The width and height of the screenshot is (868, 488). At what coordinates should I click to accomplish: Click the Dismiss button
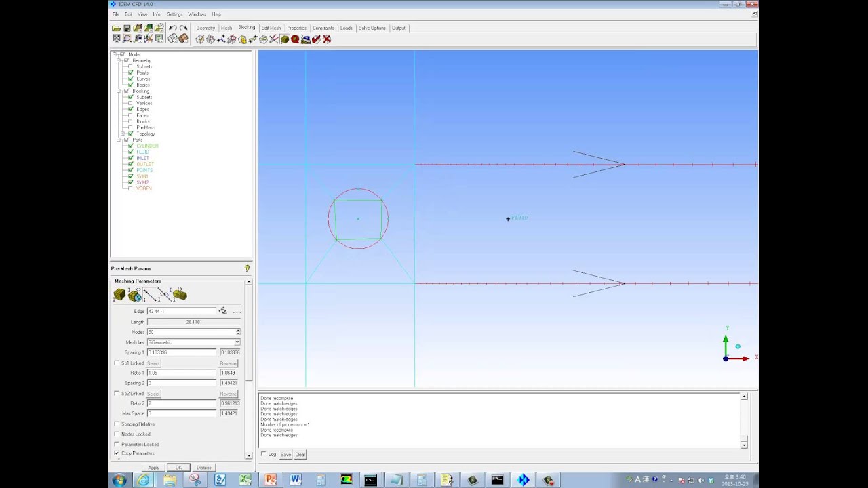[x=203, y=468]
